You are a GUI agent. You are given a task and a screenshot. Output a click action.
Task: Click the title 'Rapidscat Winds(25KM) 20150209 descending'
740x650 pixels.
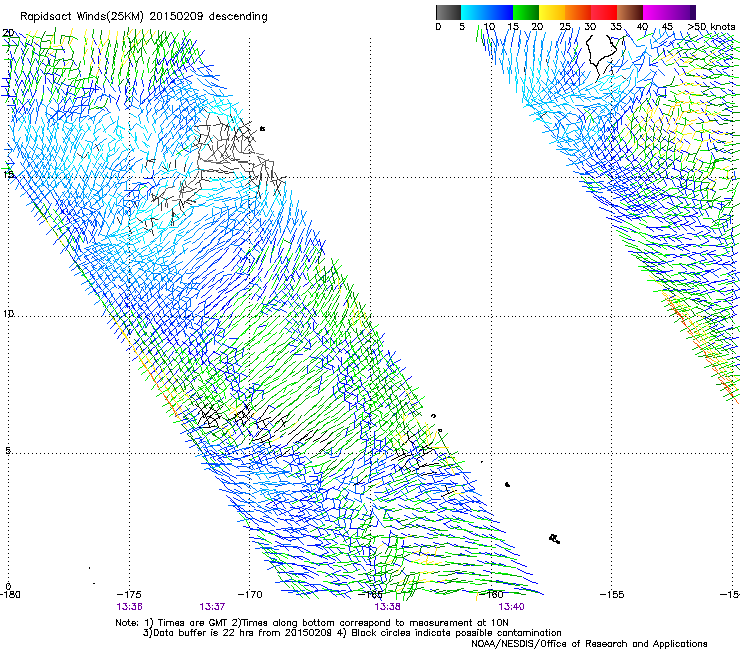[x=143, y=17]
